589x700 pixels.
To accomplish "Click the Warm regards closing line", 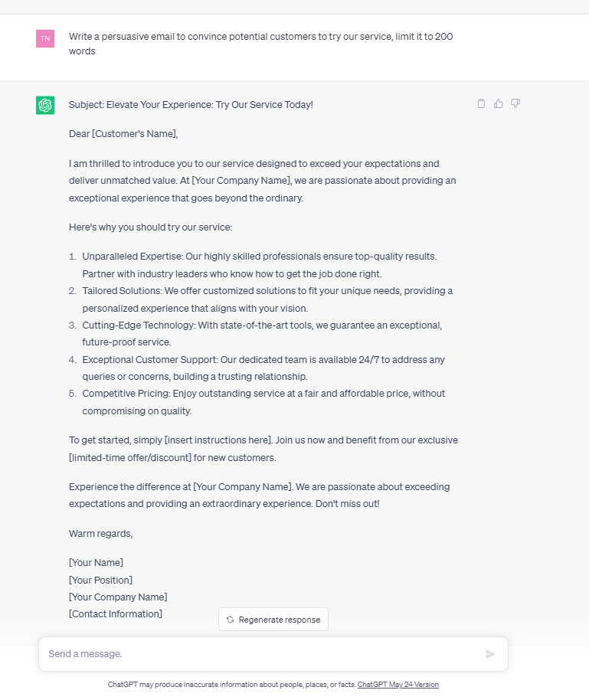I will point(101,534).
